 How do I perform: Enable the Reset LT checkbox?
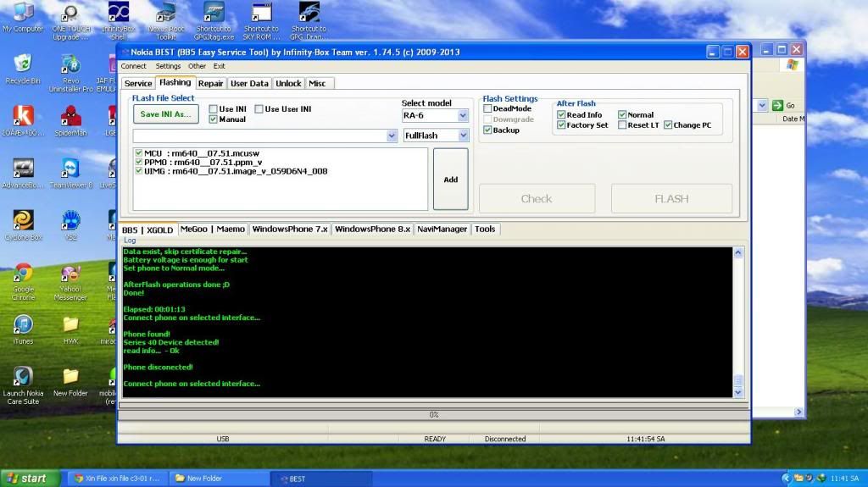(x=622, y=125)
